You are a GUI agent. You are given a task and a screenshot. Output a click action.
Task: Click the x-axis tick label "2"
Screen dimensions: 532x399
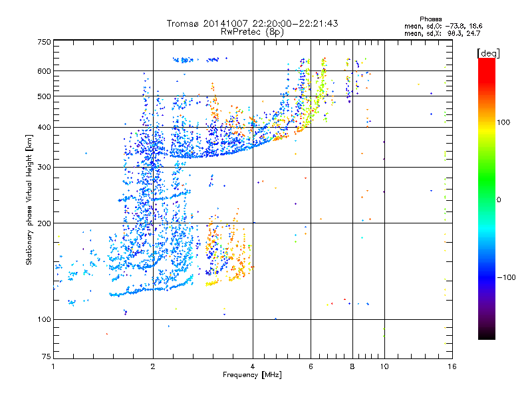(153, 366)
